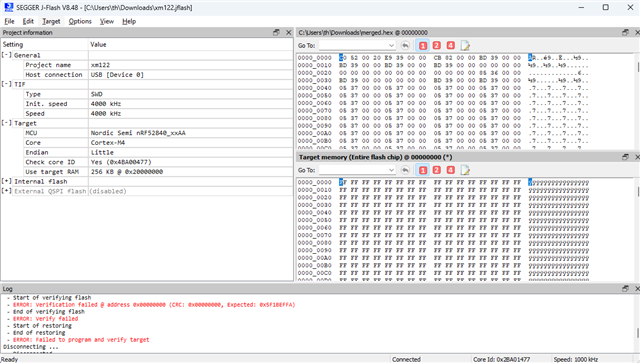Select 1-byte display in merged.hex panel
This screenshot has height=363, width=640.
tap(423, 45)
